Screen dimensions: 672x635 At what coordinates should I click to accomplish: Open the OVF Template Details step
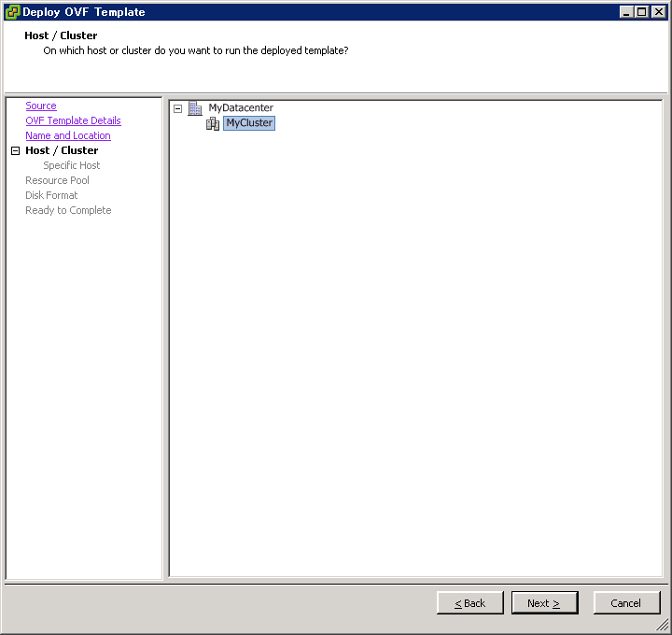coord(74,120)
